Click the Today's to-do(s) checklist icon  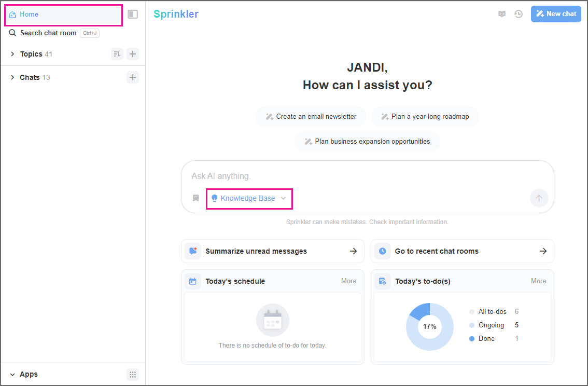[383, 281]
